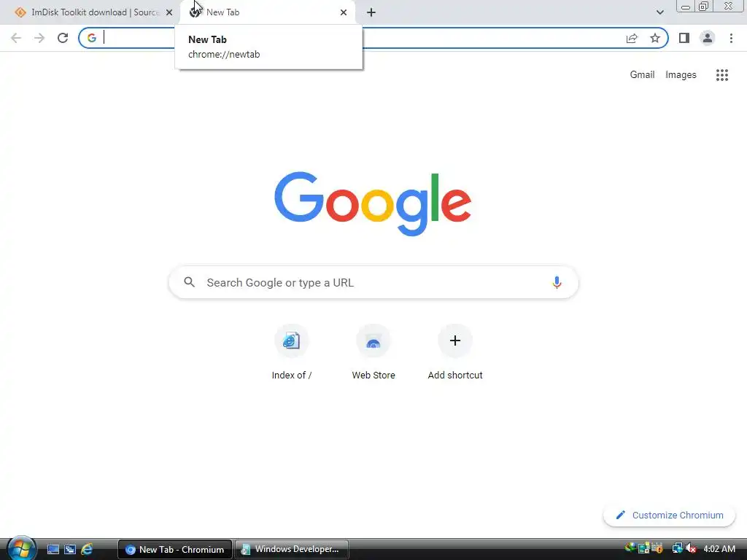Image resolution: width=747 pixels, height=560 pixels.
Task: Switch between windows quick launch icon
Action: 70,550
